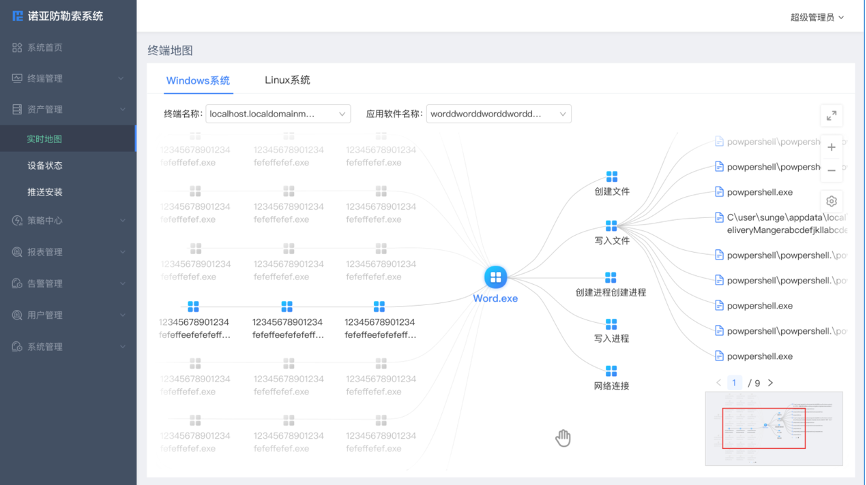Click the 网络连接 node icon

[611, 371]
